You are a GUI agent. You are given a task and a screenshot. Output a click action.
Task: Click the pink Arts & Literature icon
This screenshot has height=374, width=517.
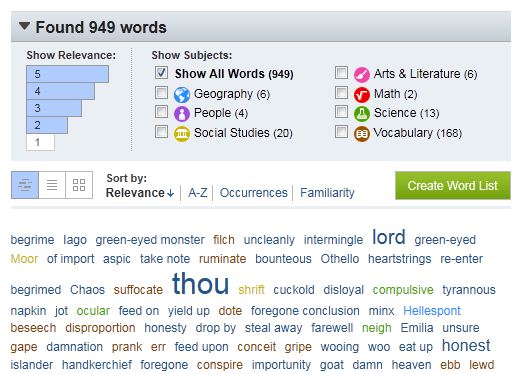pos(362,75)
